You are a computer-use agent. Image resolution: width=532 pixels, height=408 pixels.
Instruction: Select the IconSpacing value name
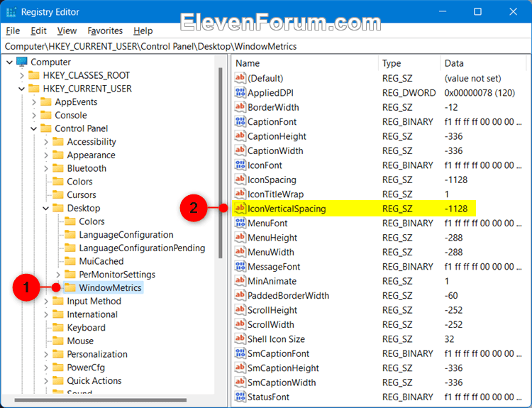pos(272,180)
